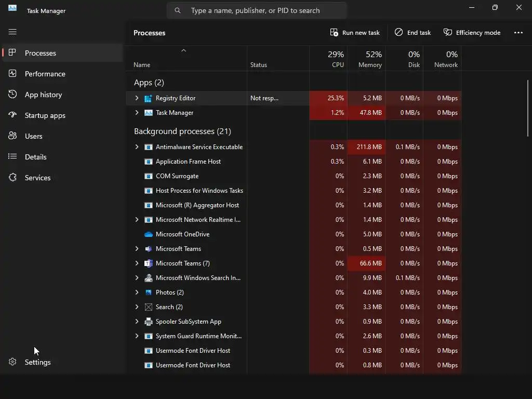Click the search magnifier icon
The height and width of the screenshot is (399, 532).
[178, 10]
